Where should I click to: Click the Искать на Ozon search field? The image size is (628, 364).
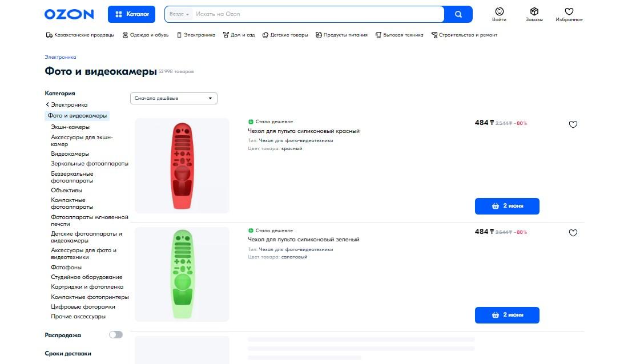tap(317, 14)
